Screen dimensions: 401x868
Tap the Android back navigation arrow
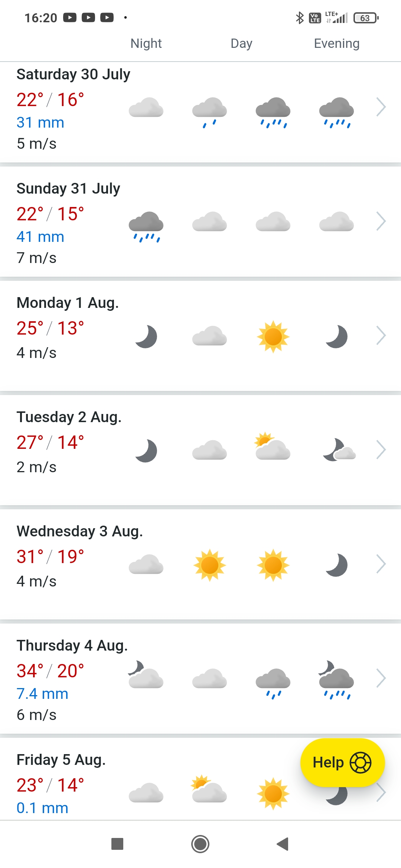click(283, 844)
